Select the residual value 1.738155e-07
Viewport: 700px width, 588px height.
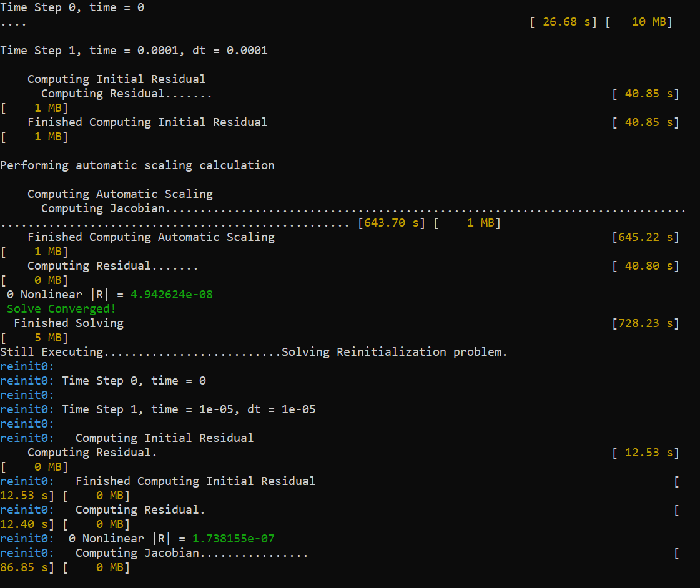pos(234,538)
